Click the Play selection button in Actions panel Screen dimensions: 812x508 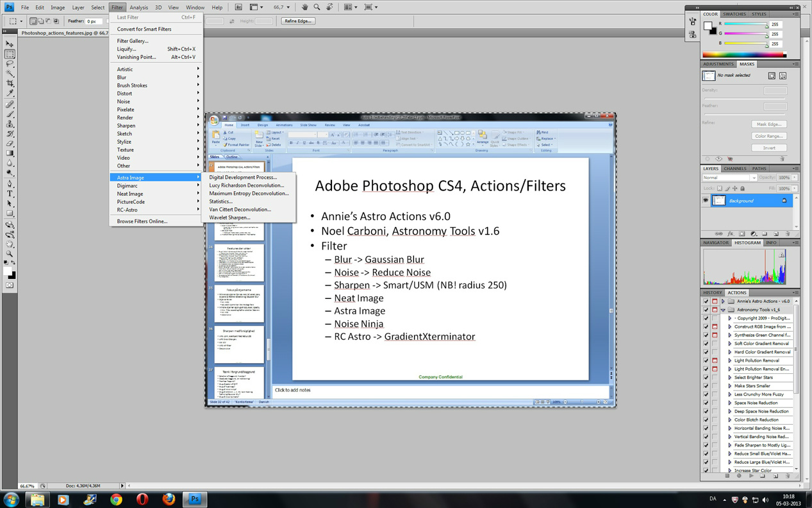pyautogui.click(x=751, y=476)
